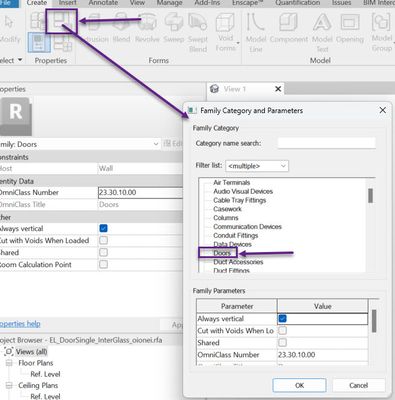Choose the Extrusion form tool
395x400 pixels.
[x=95, y=28]
